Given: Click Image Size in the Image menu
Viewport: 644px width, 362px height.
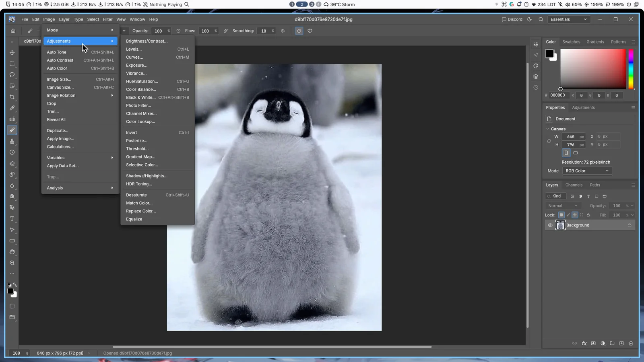Looking at the screenshot, I should coord(80,79).
